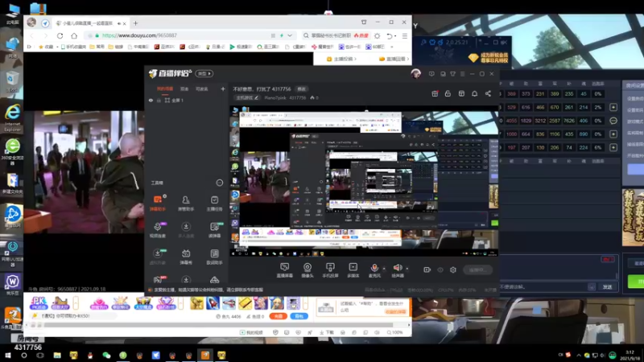Click the share icon in 直播伴侣
This screenshot has width=644, height=362.
[488, 93]
